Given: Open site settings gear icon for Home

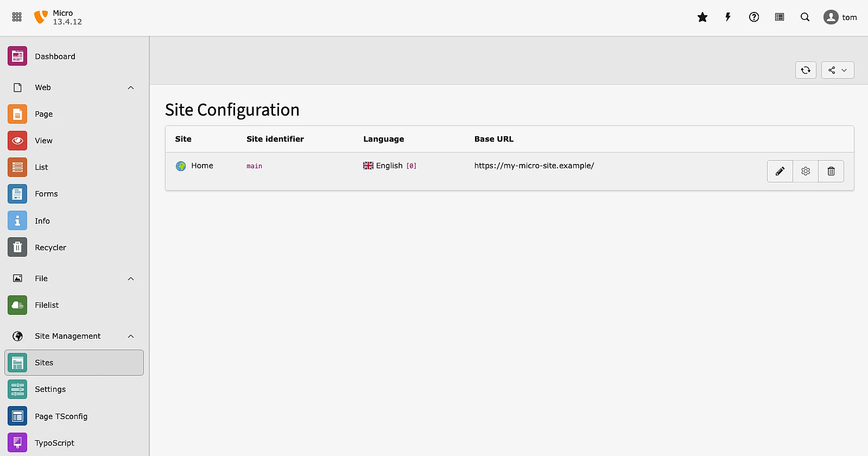Looking at the screenshot, I should tap(806, 172).
